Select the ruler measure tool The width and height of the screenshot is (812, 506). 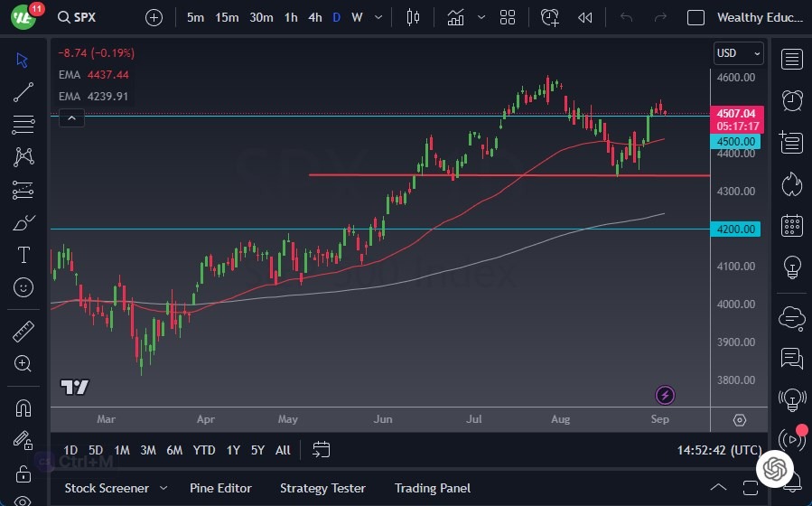tap(23, 332)
